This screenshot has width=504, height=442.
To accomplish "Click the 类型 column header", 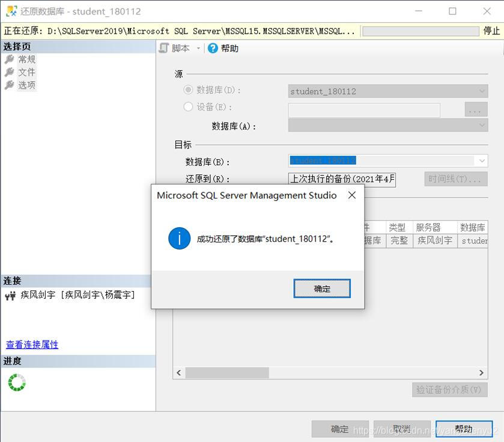I will coord(399,227).
